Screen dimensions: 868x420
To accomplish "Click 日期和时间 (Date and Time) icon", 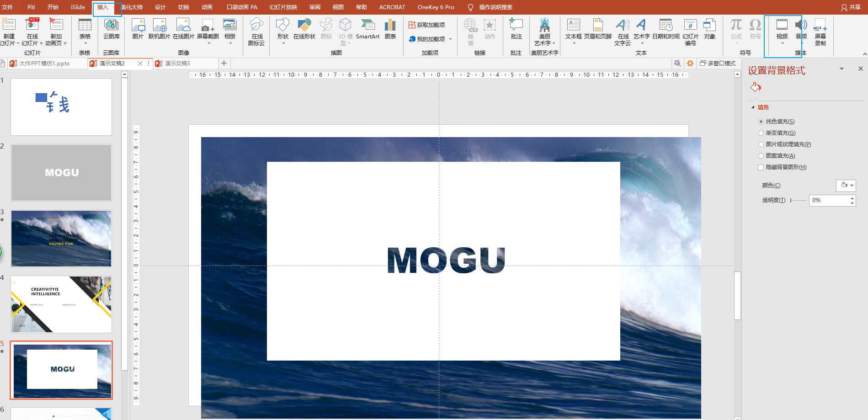I will tap(666, 25).
